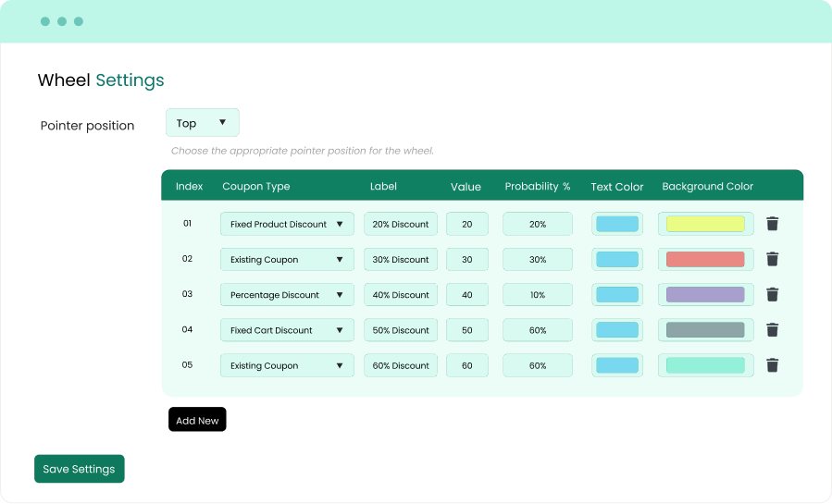Change text color swatch in row 01

tap(617, 224)
